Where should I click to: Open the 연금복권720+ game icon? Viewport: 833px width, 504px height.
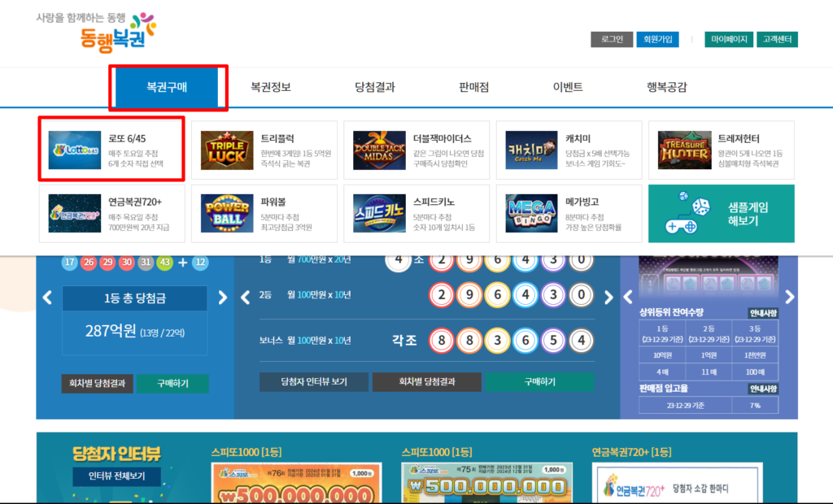click(x=74, y=214)
